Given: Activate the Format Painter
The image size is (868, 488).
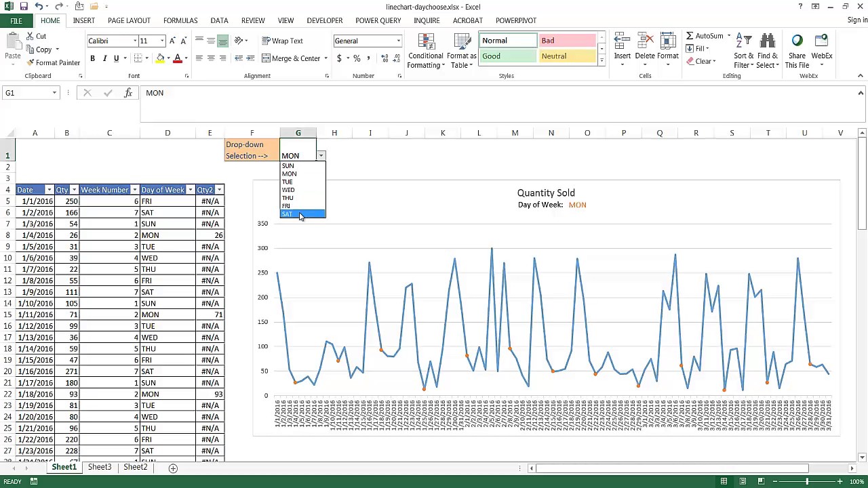Looking at the screenshot, I should [53, 62].
